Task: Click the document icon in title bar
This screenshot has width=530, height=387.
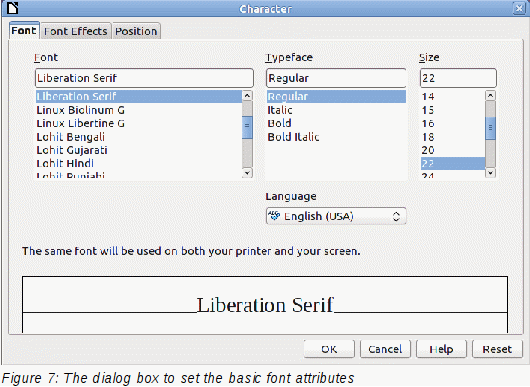Action: [13, 8]
